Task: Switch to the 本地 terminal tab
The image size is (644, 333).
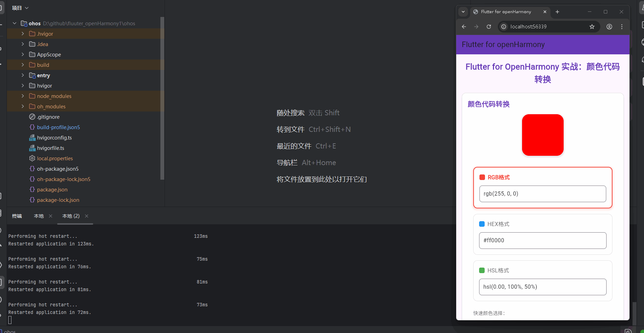Action: pos(39,216)
